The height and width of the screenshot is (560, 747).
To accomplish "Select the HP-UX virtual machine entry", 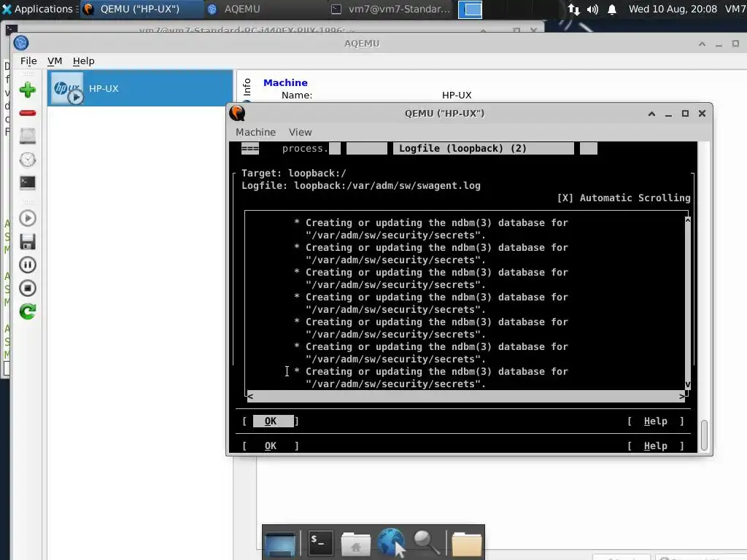I will pos(140,88).
